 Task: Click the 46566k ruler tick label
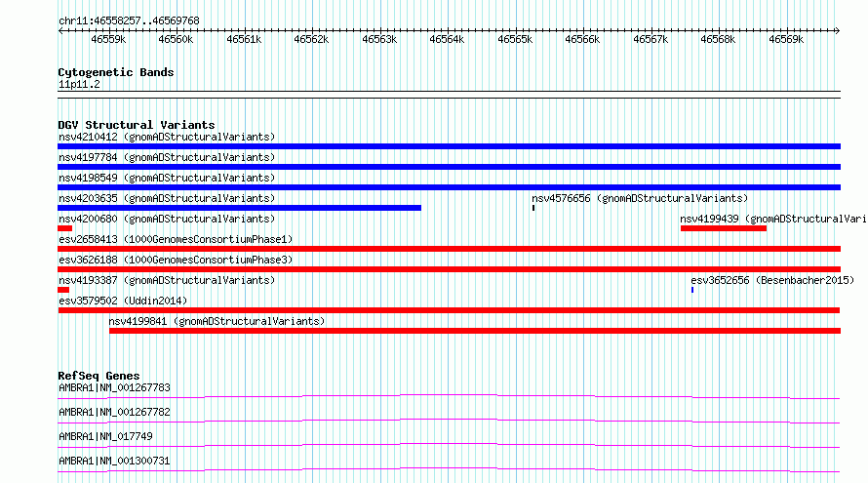582,39
